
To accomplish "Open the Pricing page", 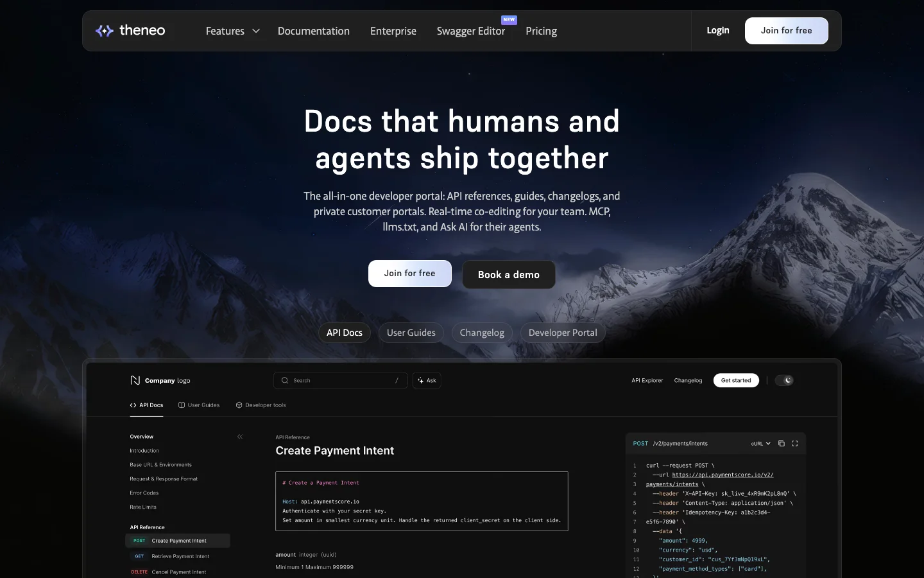I will click(x=541, y=31).
